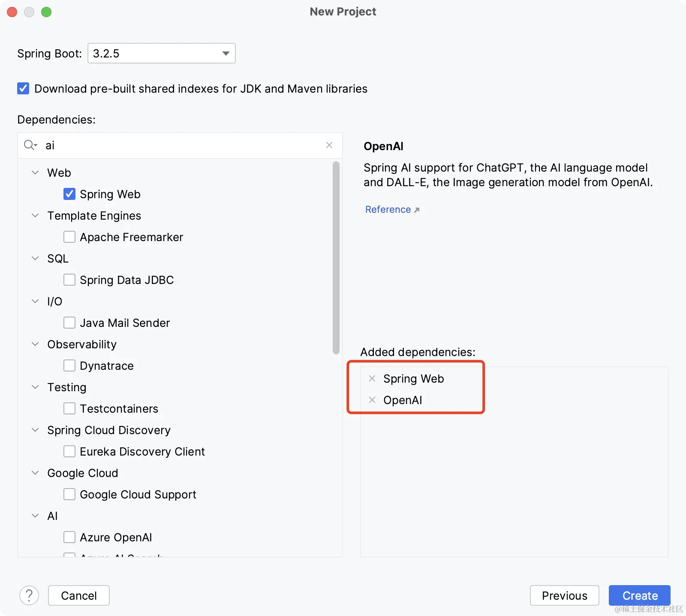Tick the Java Mail Sender checkbox
This screenshot has width=686, height=616.
tap(69, 323)
